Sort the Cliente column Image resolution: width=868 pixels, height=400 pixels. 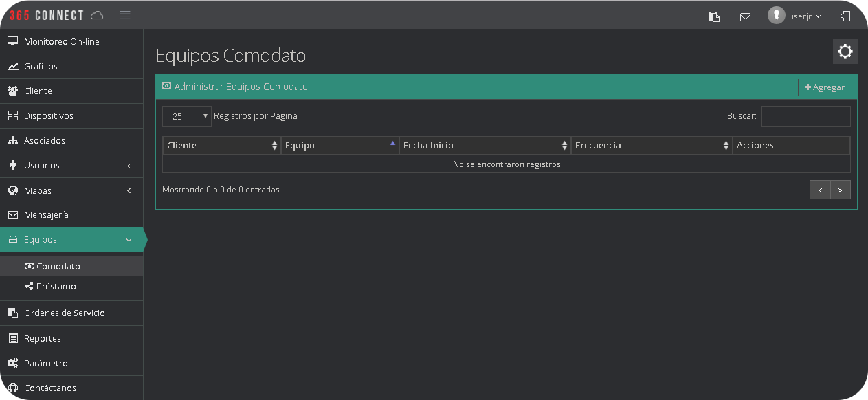pyautogui.click(x=221, y=145)
